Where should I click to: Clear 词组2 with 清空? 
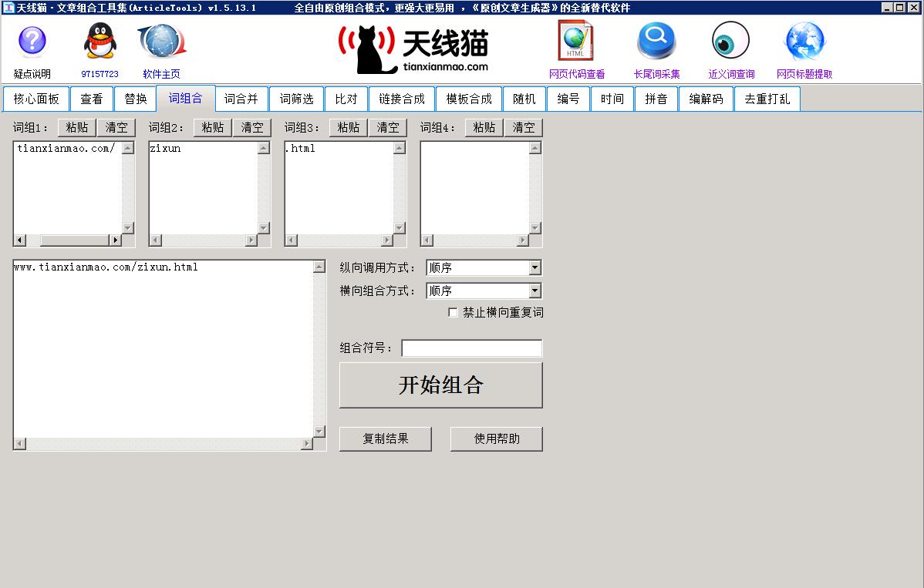[252, 128]
